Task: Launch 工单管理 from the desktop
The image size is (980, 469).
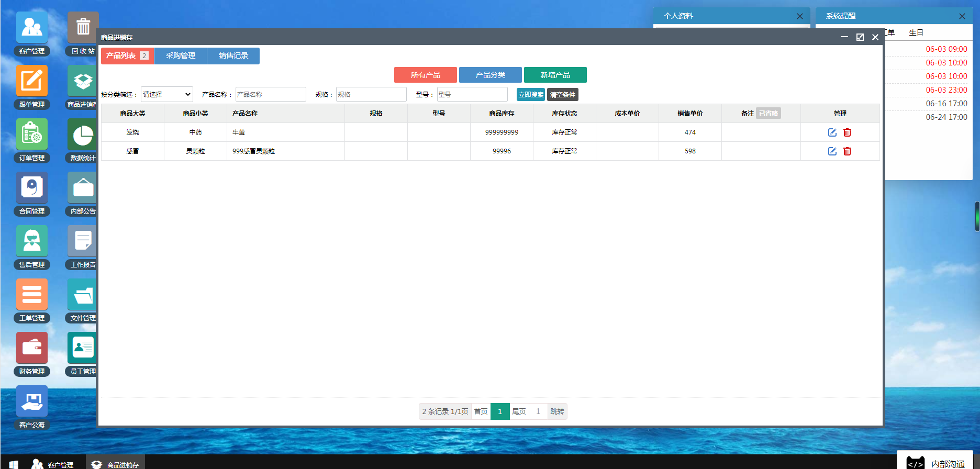Action: (32, 295)
